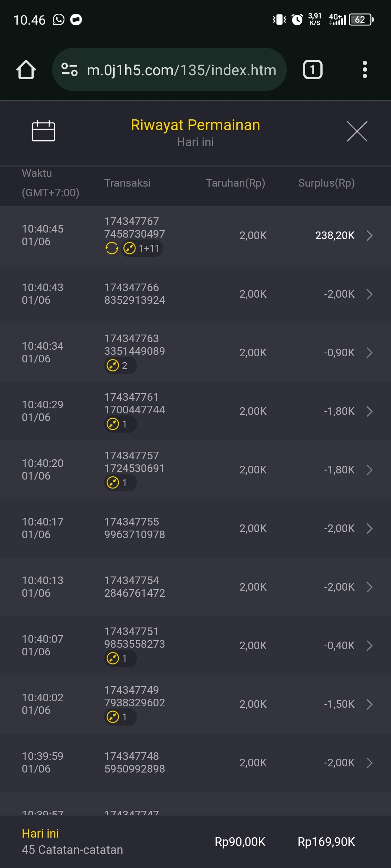Click the Surplus(Rp) column header
Image resolution: width=391 pixels, height=868 pixels.
tap(326, 183)
